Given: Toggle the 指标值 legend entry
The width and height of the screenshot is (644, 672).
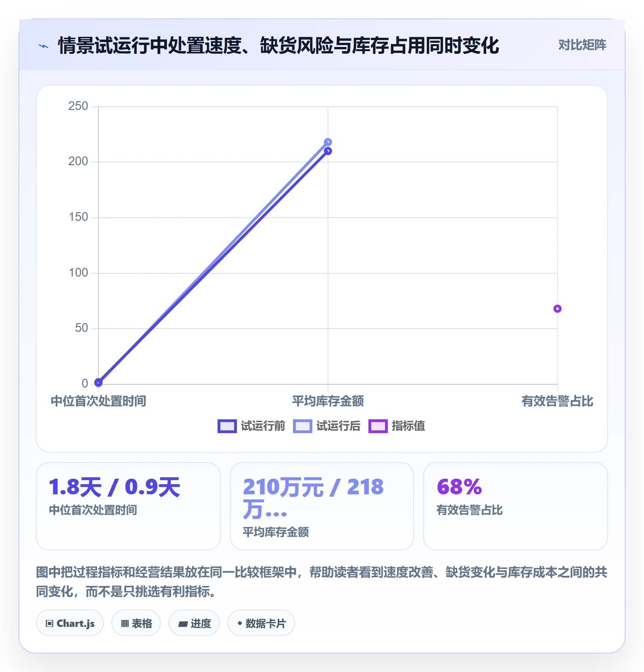Looking at the screenshot, I should [397, 426].
